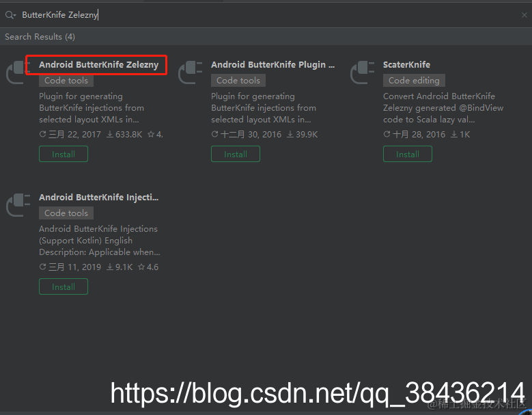Image resolution: width=532 pixels, height=415 pixels.
Task: Focus the ButterKnife Zelezny search input
Action: [265, 15]
